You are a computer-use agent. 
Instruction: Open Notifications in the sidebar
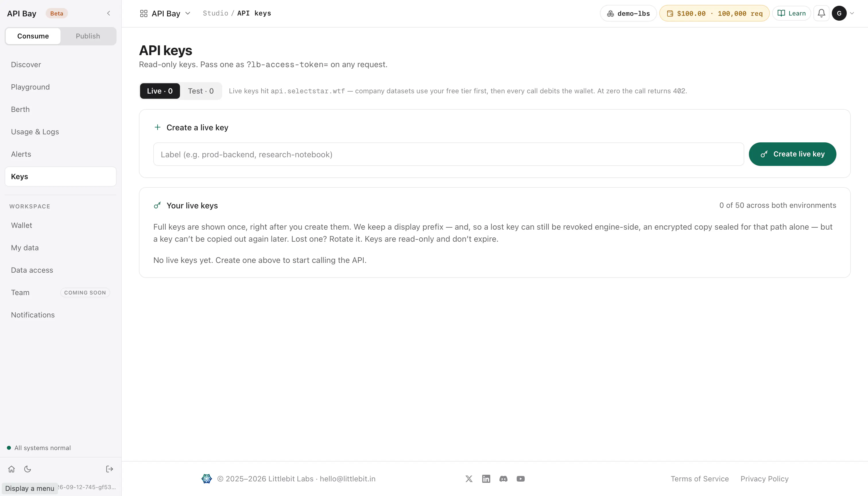[x=61, y=315]
